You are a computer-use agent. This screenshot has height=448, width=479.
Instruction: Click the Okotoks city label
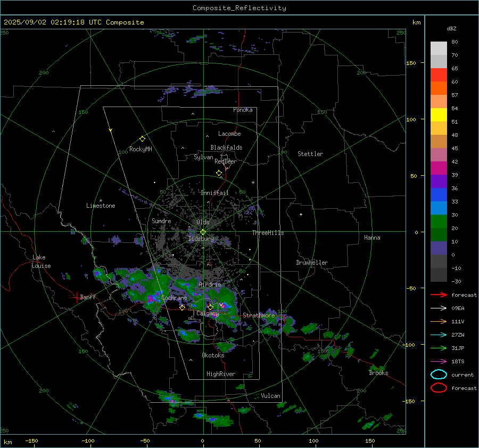coord(213,355)
